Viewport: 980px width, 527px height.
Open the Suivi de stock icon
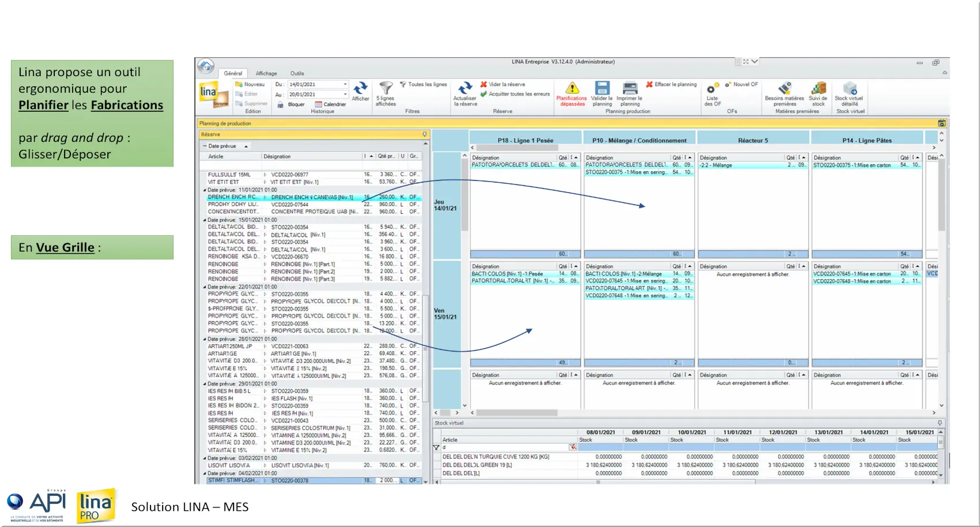pos(819,88)
